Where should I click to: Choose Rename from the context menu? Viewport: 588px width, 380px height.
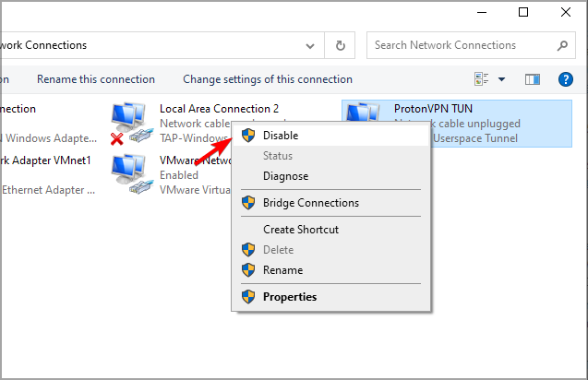pyautogui.click(x=282, y=270)
